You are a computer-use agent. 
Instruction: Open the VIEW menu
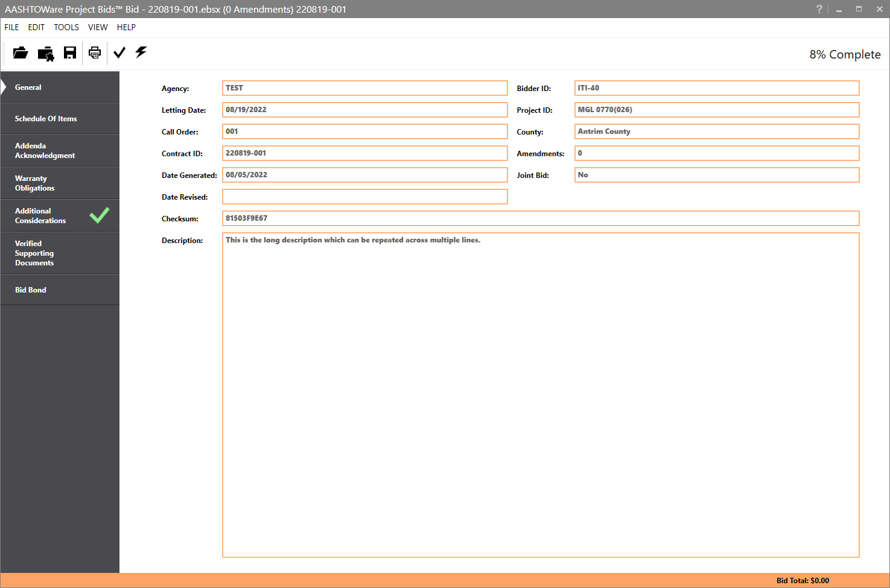point(98,27)
